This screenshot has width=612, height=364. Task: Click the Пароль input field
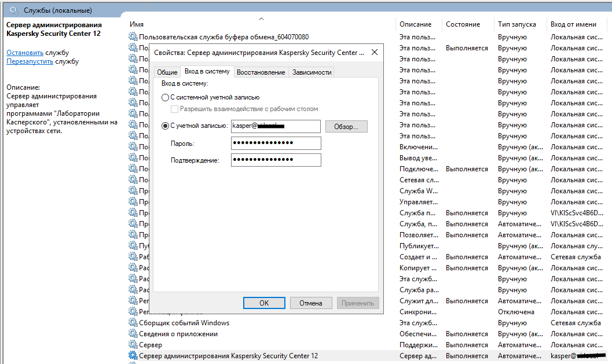click(x=276, y=143)
